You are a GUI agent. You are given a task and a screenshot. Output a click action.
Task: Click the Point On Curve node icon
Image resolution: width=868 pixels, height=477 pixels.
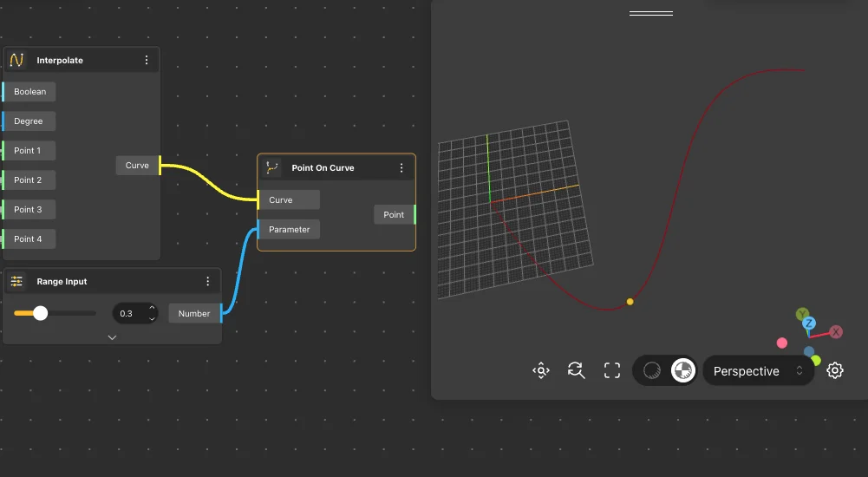point(272,167)
